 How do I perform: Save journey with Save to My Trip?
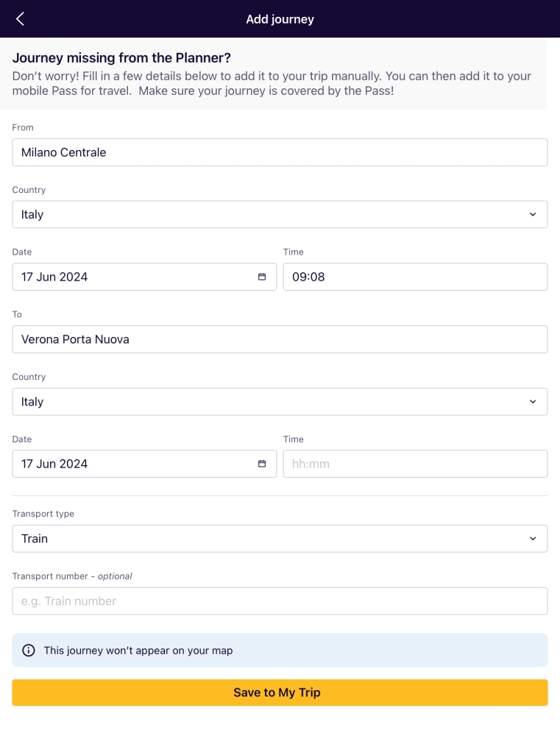pos(280,693)
